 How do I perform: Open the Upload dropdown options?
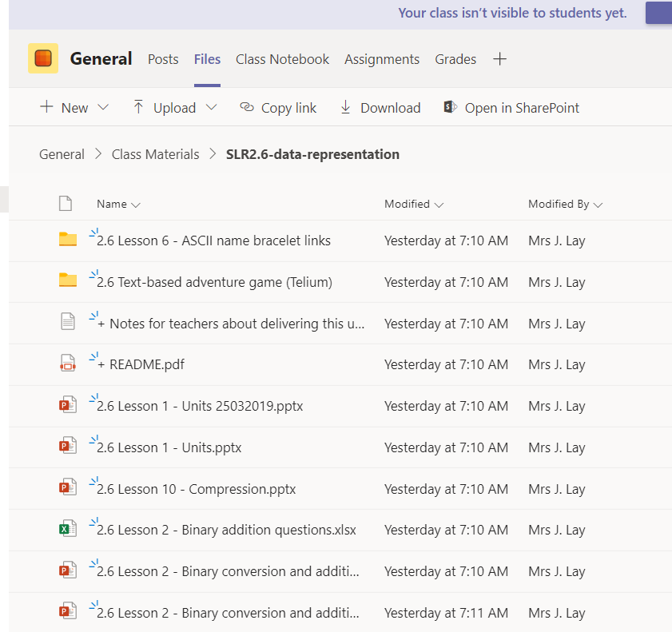(211, 108)
